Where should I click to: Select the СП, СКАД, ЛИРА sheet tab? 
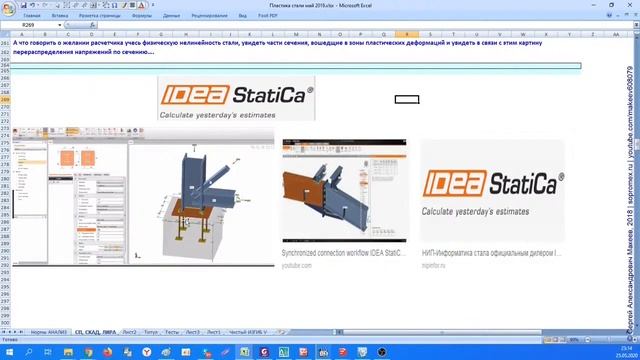[96, 332]
